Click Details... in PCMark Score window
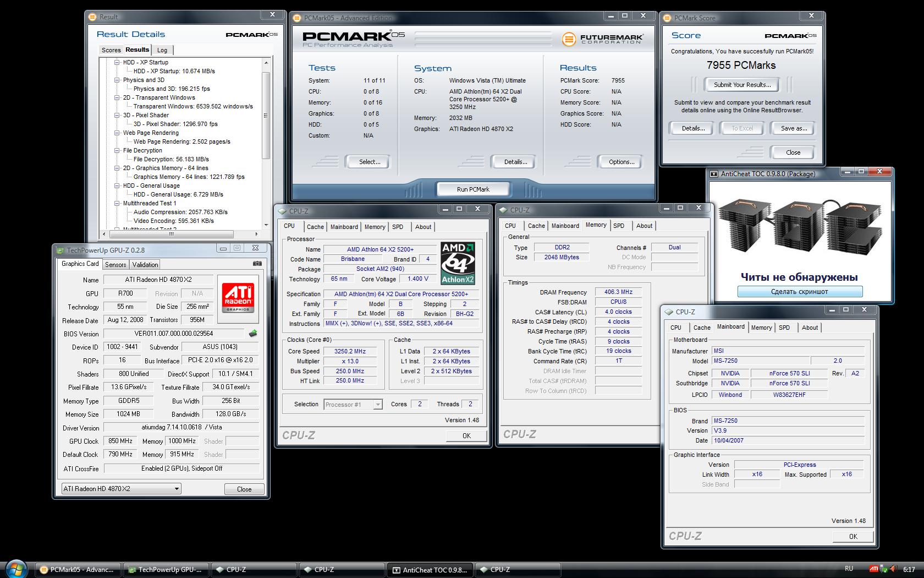The height and width of the screenshot is (578, 924). coord(693,128)
